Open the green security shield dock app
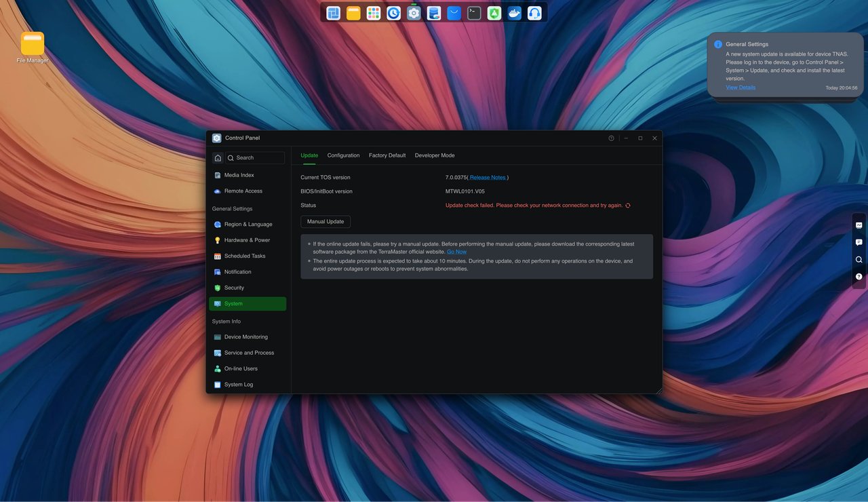Viewport: 868px width, 502px height. (x=494, y=13)
